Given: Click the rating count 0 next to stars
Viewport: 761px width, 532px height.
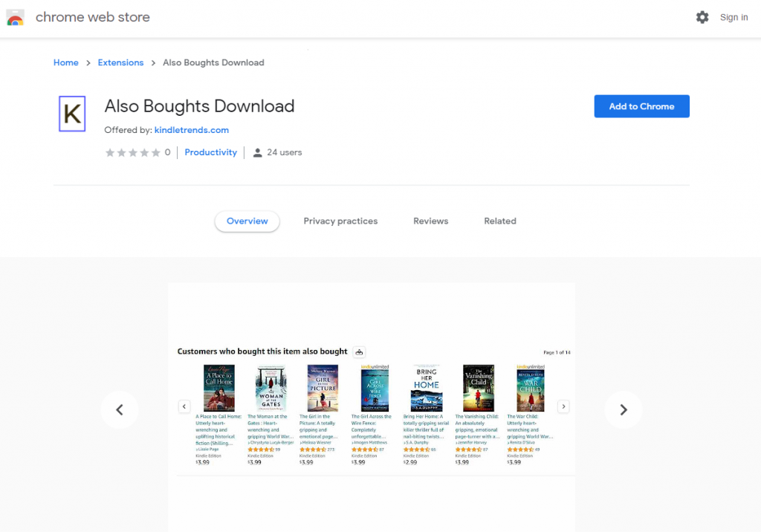Looking at the screenshot, I should click(167, 152).
